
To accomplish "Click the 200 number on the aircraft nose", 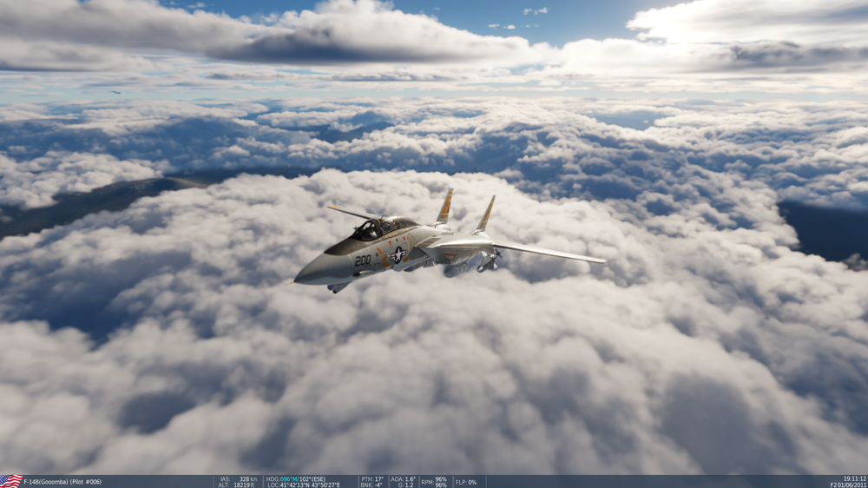I will tap(363, 260).
